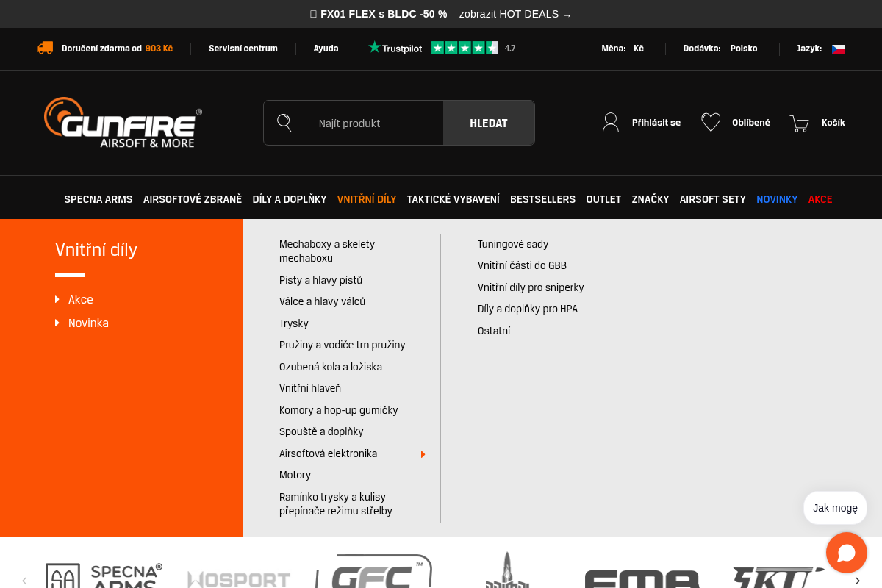Open the blue NOVINKY menu item
Screen dimensions: 882x588
click(x=777, y=199)
